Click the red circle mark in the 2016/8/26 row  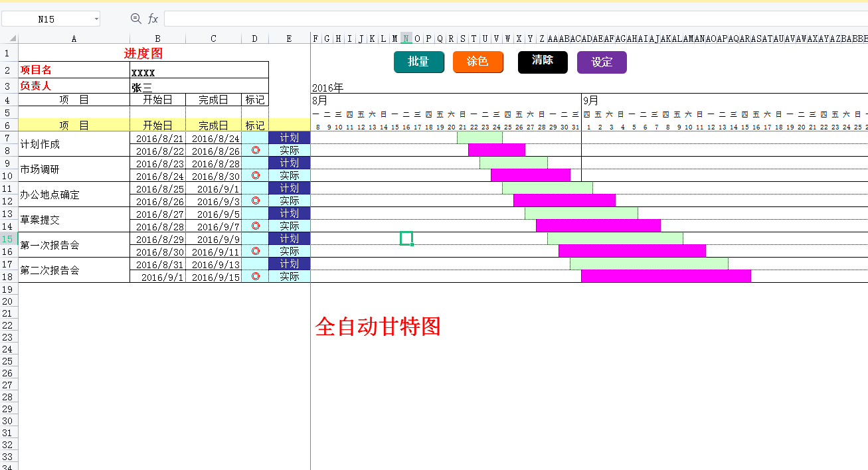[256, 200]
